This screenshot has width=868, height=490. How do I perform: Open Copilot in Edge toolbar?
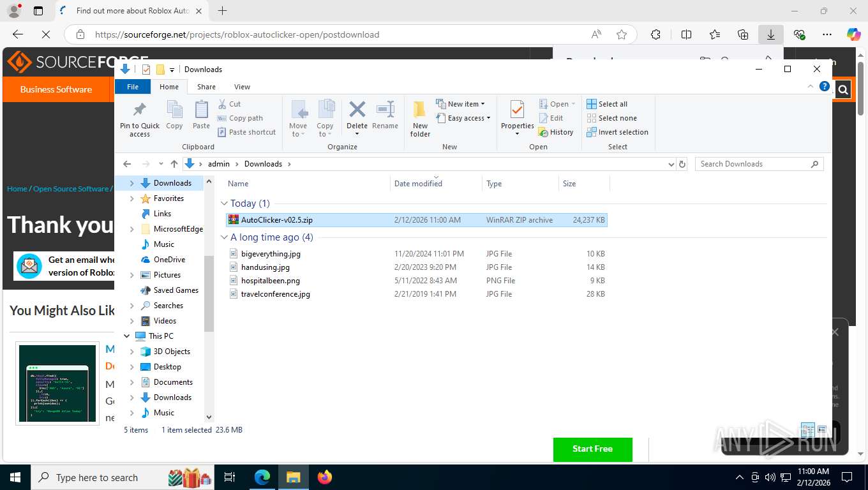(853, 34)
